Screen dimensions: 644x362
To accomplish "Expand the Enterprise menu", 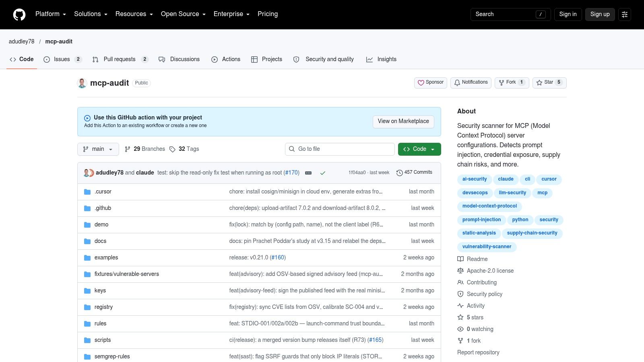I will 231,14.
